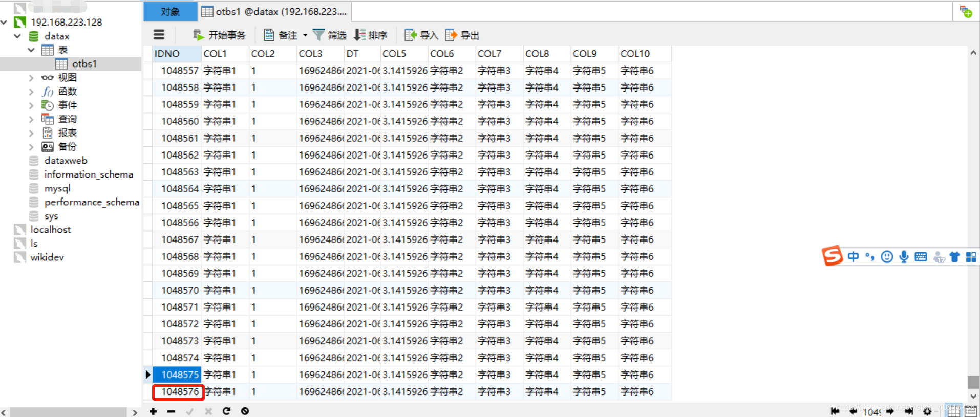The height and width of the screenshot is (417, 980).
Task: Expand the 报表 (Reports) node
Action: [31, 133]
